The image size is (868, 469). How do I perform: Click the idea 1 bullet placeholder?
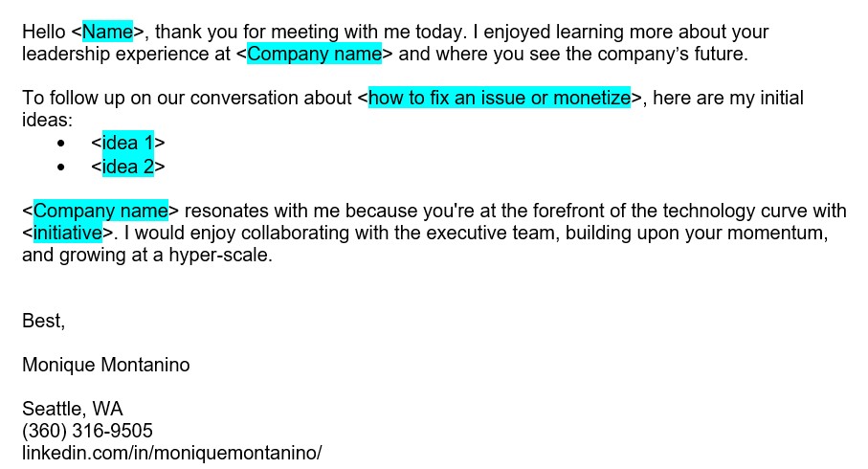(128, 143)
